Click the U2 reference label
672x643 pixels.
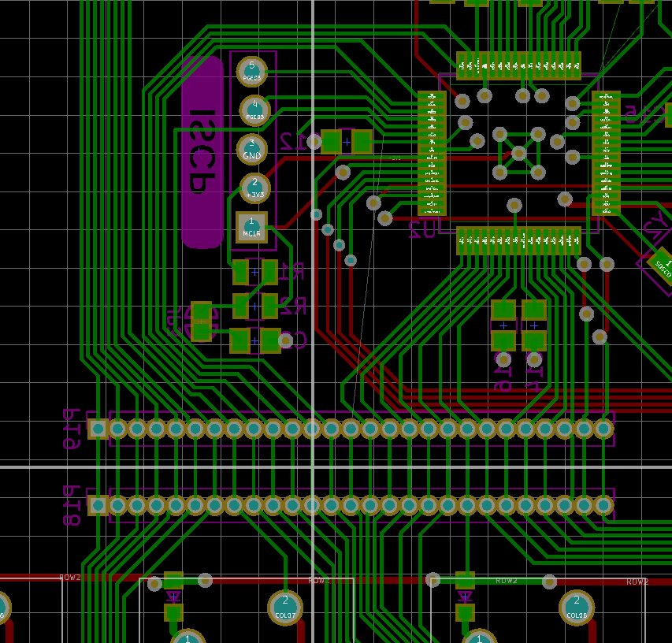(422, 229)
